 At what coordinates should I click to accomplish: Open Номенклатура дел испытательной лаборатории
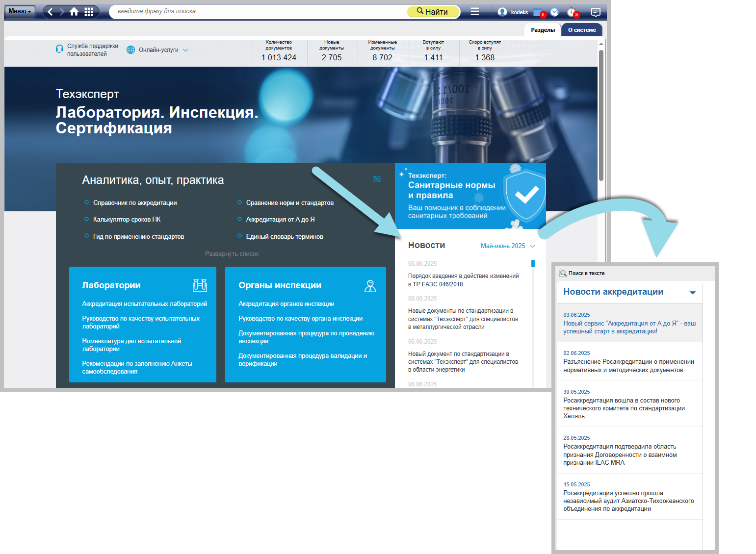[x=131, y=345]
